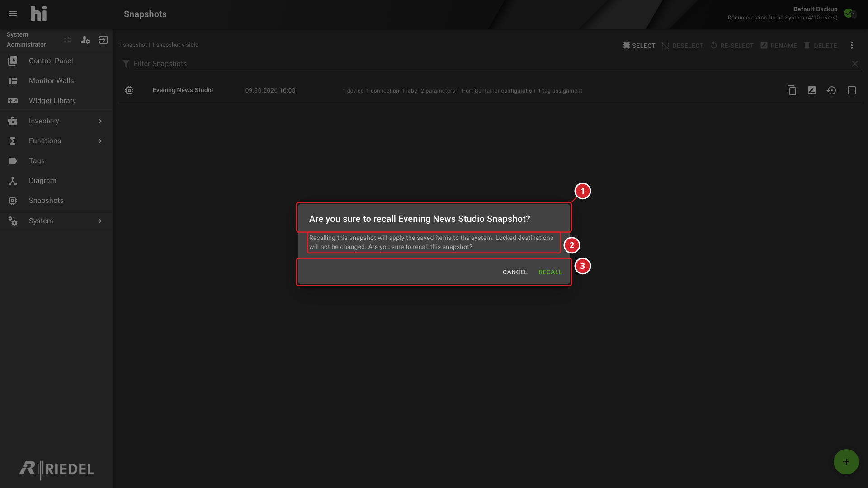
Task: Click SELECT in the snapshots toolbar
Action: click(639, 46)
